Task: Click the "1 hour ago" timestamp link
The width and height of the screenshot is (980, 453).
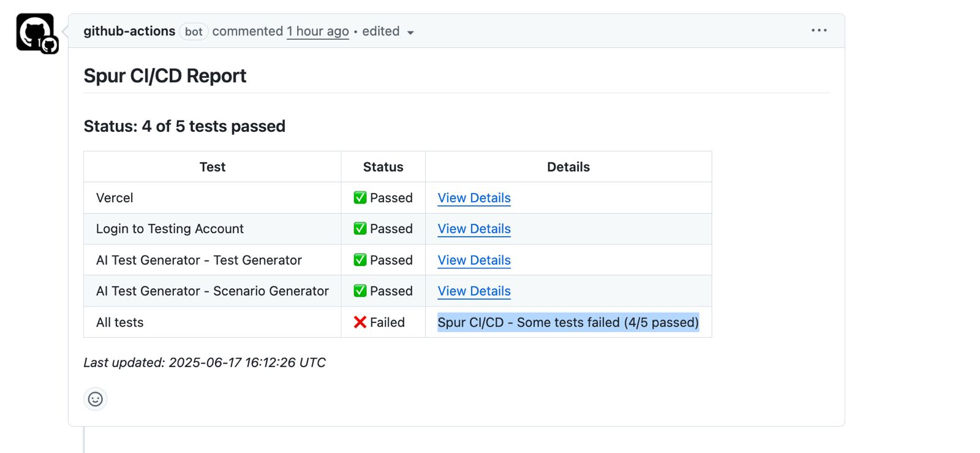Action: pyautogui.click(x=318, y=31)
